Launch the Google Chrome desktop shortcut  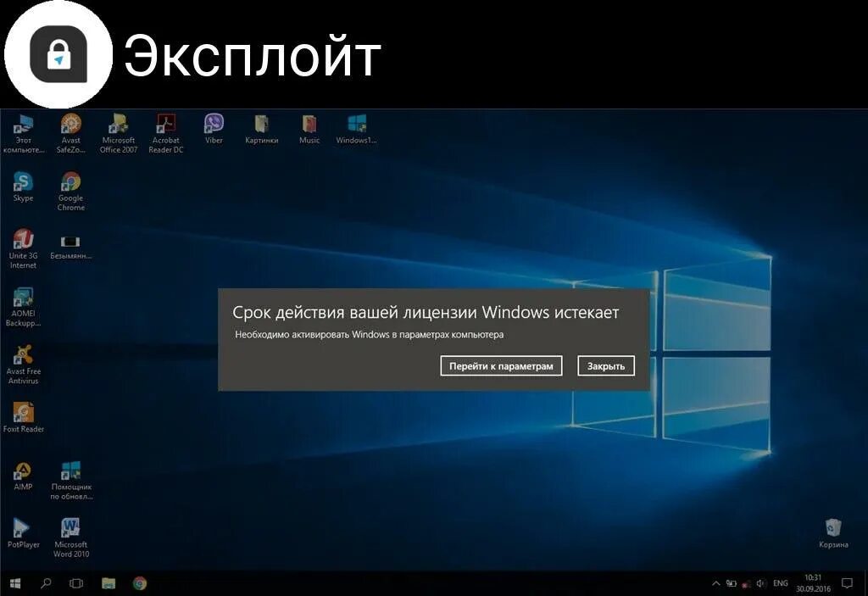[x=71, y=191]
